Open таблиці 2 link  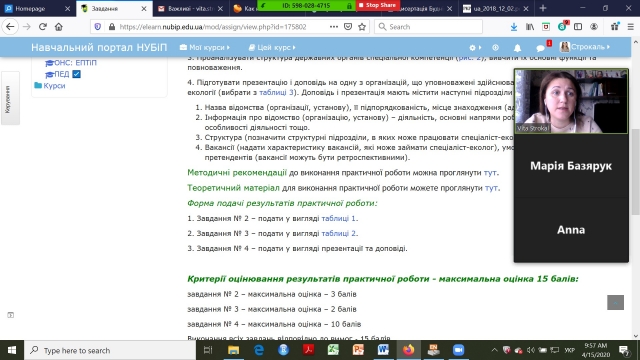point(338,233)
